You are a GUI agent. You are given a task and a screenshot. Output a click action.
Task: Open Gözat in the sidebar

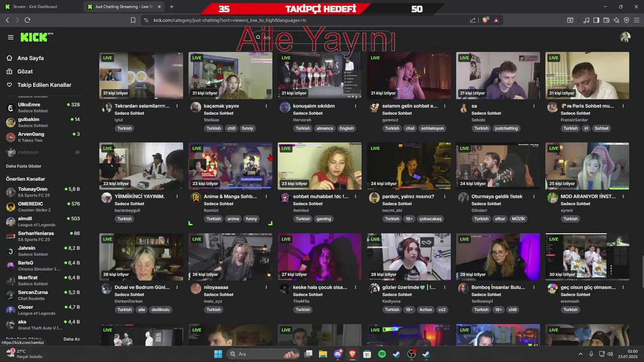pyautogui.click(x=25, y=71)
